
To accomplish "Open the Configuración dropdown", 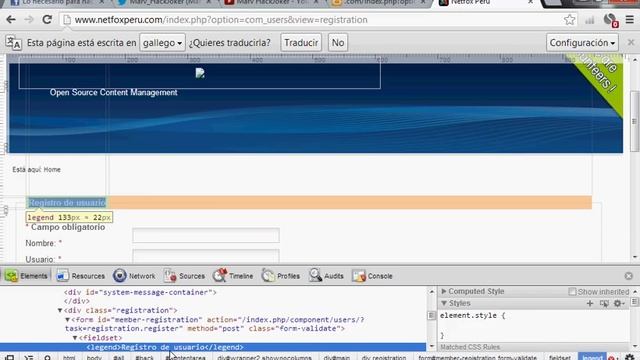I will pos(582,42).
